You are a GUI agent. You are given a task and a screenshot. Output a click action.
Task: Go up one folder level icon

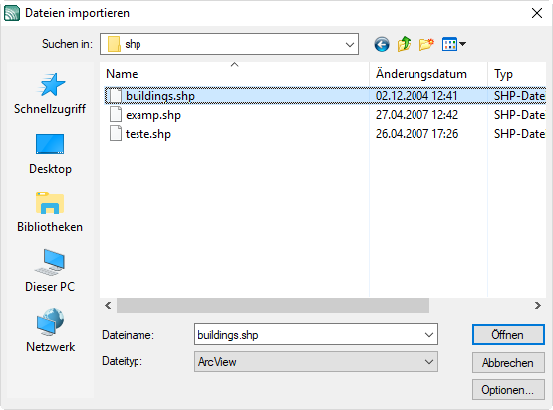pyautogui.click(x=404, y=44)
